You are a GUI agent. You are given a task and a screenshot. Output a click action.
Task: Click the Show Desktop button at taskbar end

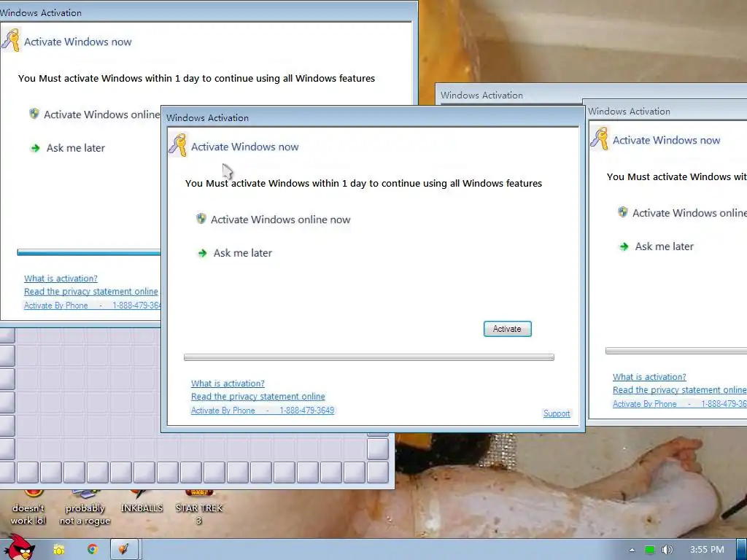[x=742, y=549]
